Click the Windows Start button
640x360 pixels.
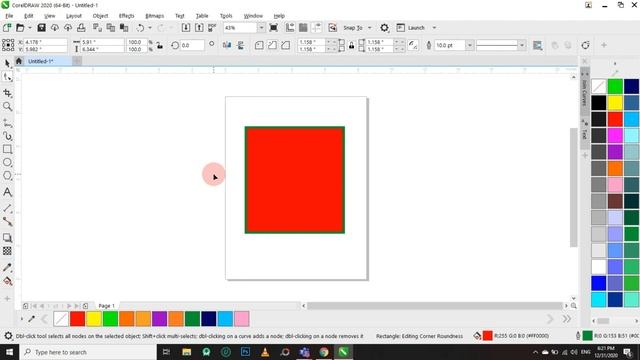(x=9, y=352)
